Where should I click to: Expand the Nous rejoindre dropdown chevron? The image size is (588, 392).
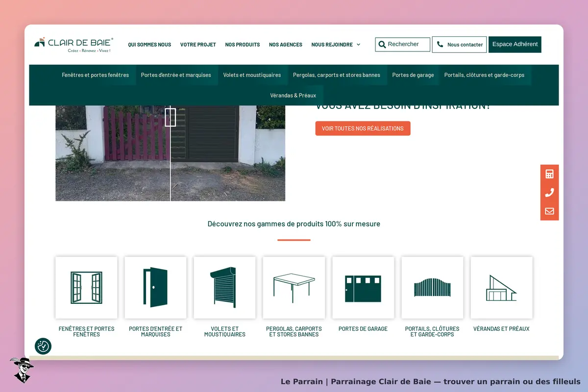pyautogui.click(x=358, y=45)
